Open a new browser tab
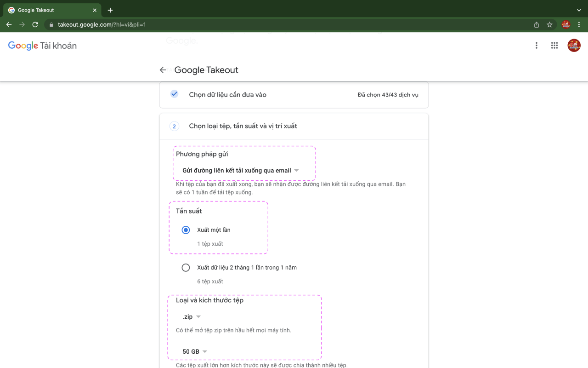Screen dimensions: 588x368 [x=110, y=10]
